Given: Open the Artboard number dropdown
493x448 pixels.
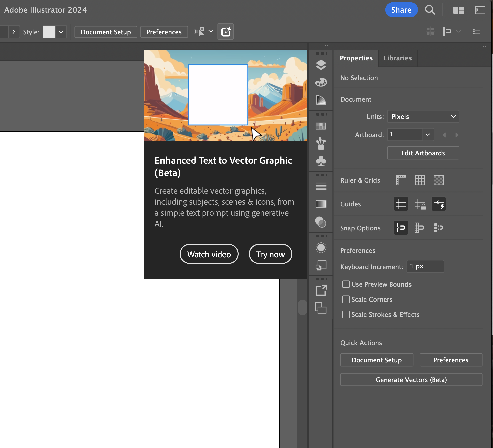Looking at the screenshot, I should (428, 135).
